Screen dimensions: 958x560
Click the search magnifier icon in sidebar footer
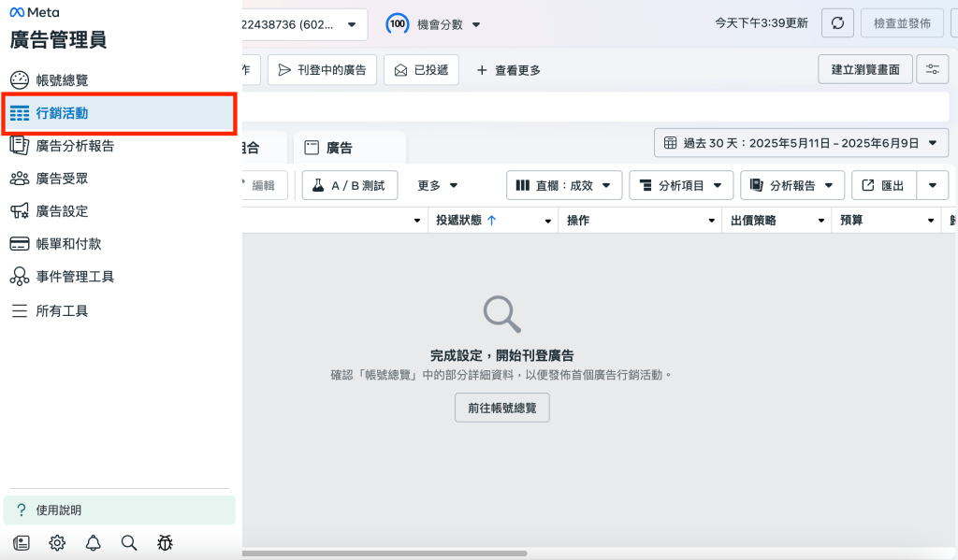129,542
